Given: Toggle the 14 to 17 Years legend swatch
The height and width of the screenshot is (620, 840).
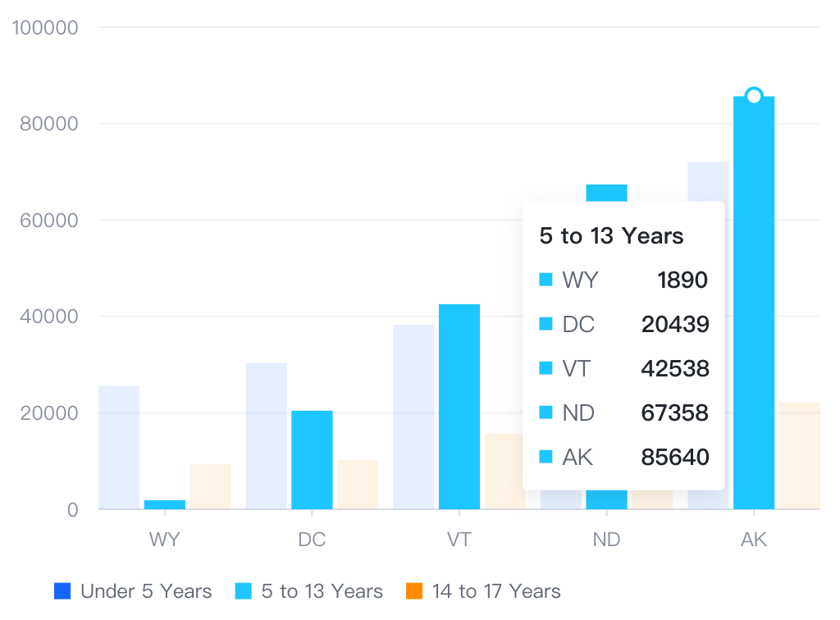Looking at the screenshot, I should [x=414, y=591].
